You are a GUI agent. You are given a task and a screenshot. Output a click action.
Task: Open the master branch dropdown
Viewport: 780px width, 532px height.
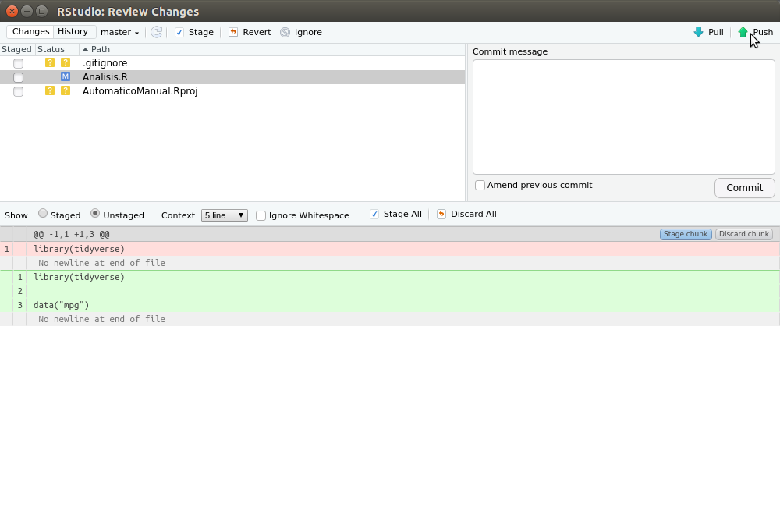(120, 32)
